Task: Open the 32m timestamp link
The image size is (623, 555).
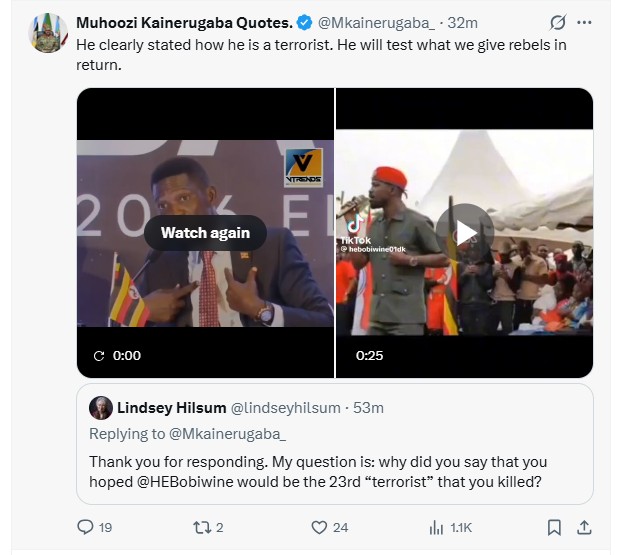Action: (462, 23)
